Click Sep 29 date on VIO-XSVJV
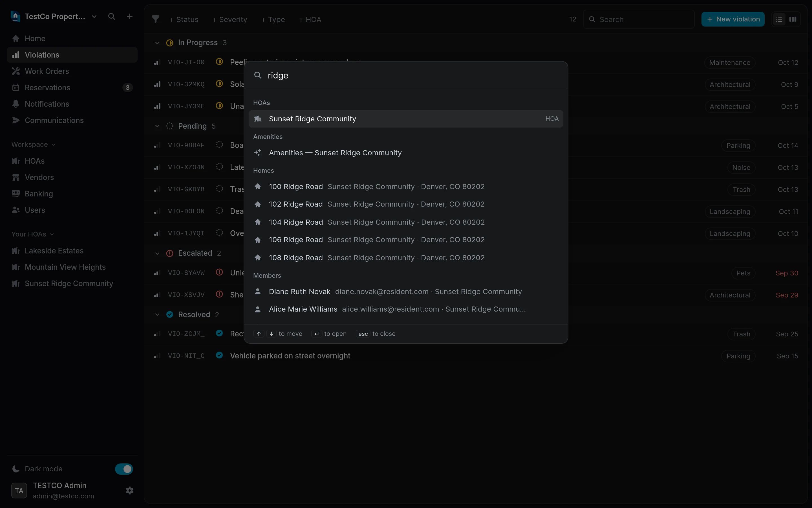Image resolution: width=812 pixels, height=508 pixels. coord(787,295)
